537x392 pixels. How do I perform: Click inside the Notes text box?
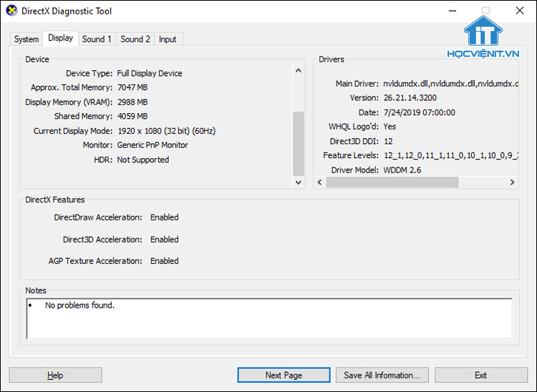click(x=269, y=318)
